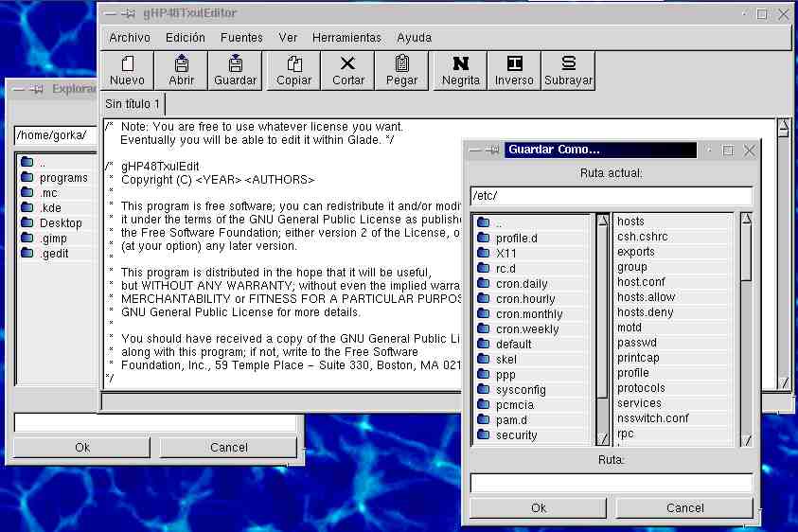The height and width of the screenshot is (532, 798).
Task: Open the Archivo menu
Action: (130, 38)
